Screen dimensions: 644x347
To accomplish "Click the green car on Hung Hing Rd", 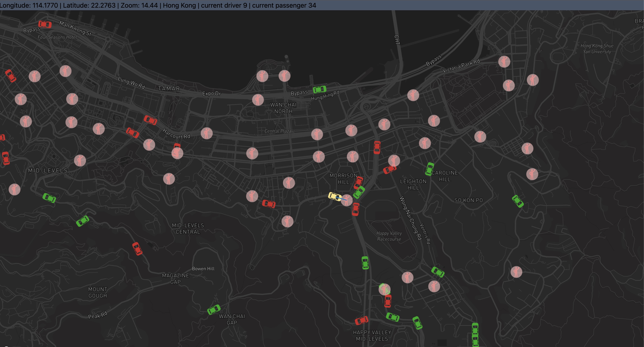I will point(320,89).
